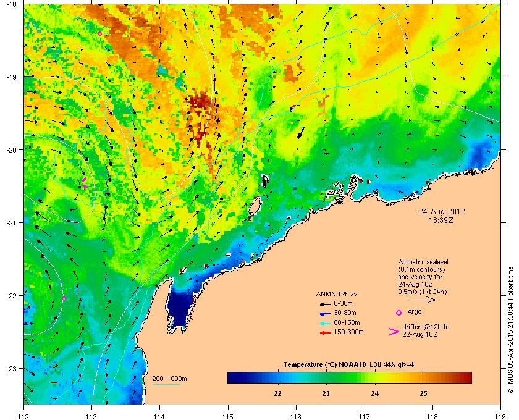
Task: Click the cyan 80-150m arrow legend icon
Action: (325, 324)
